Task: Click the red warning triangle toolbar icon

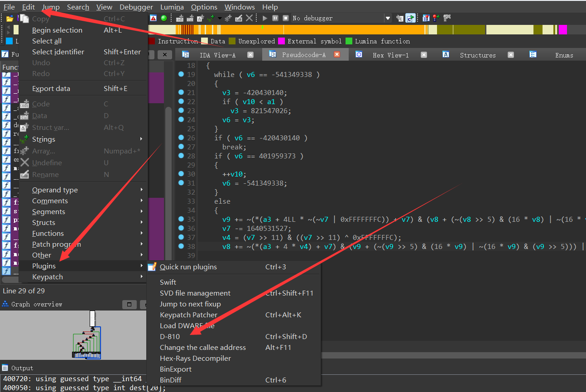Action: coord(154,18)
